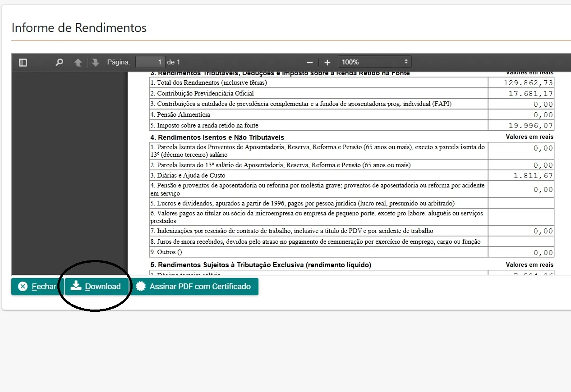
Task: Navigate to the next page
Action: (x=95, y=62)
